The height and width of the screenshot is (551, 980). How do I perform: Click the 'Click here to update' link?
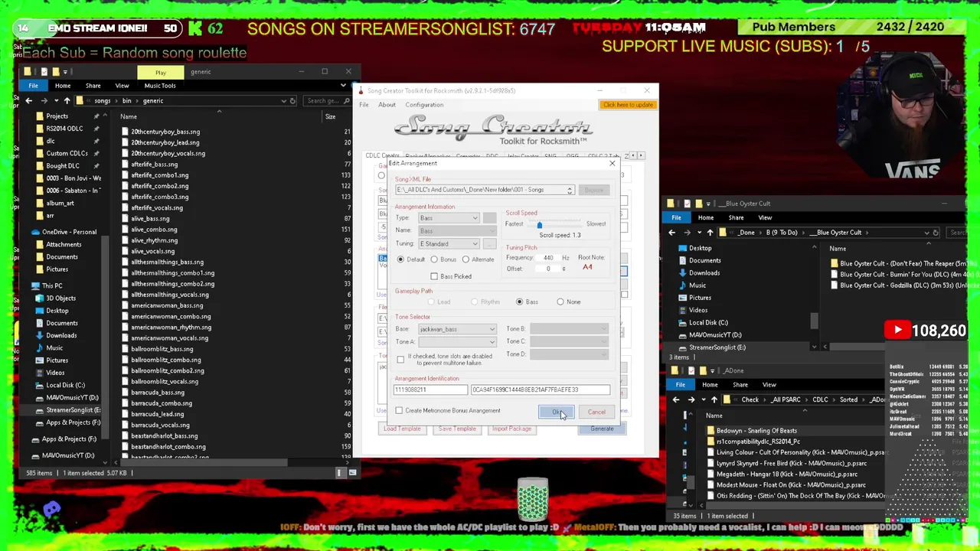click(628, 105)
